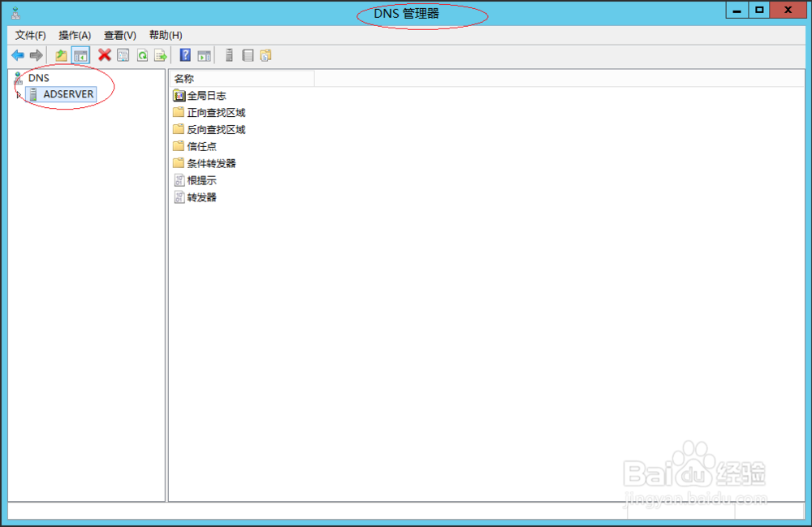Image resolution: width=812 pixels, height=527 pixels.
Task: Click the 转发器 (Forwarders) item icon
Action: pos(180,197)
